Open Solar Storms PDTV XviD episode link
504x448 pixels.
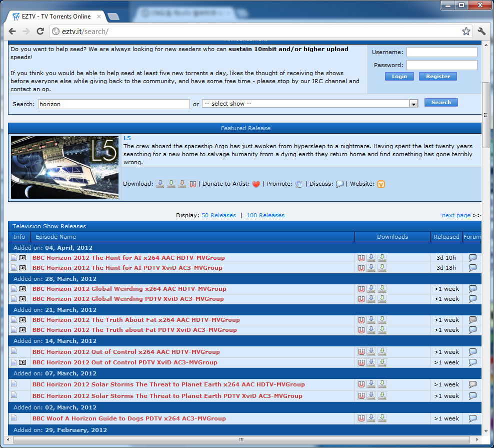pyautogui.click(x=167, y=396)
